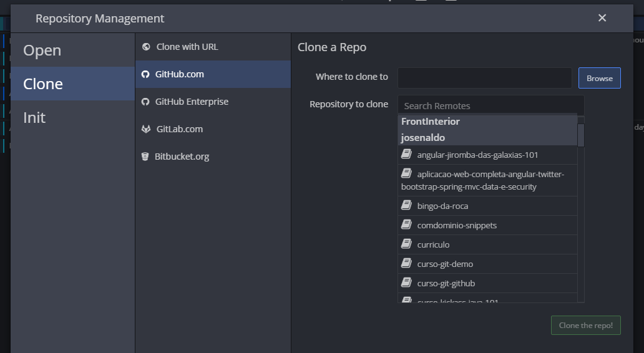Click the repo icon beside bingo-da-roca
Screen dimensions: 644x353
click(x=406, y=205)
